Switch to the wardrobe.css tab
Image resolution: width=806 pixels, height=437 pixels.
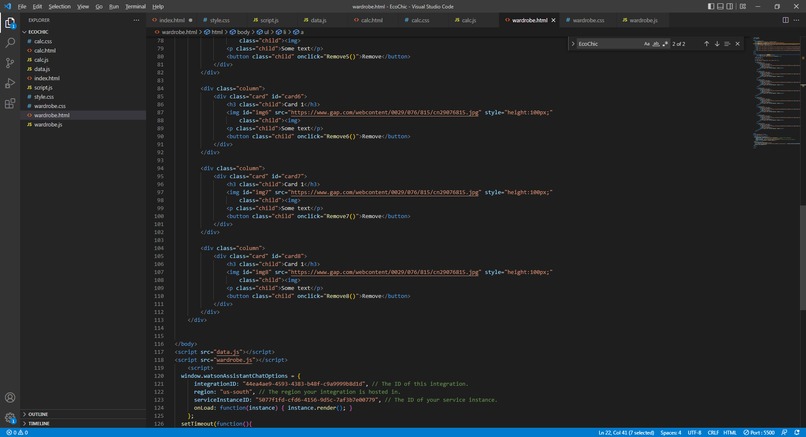[x=588, y=20]
